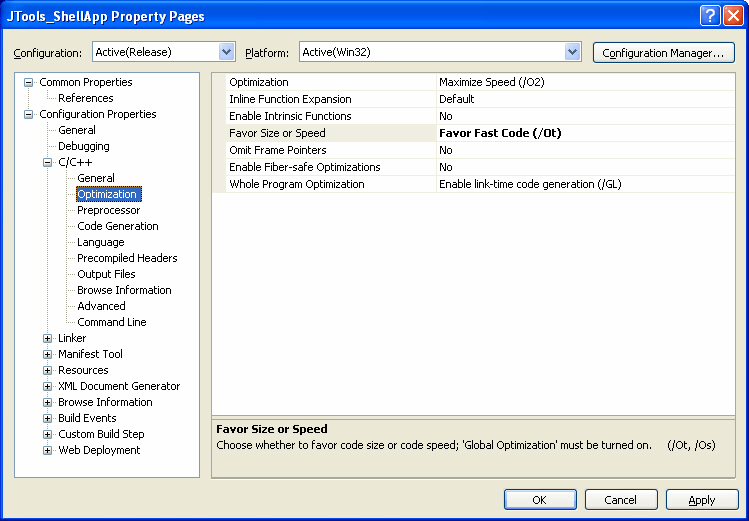Expand the Linker node

coord(47,338)
